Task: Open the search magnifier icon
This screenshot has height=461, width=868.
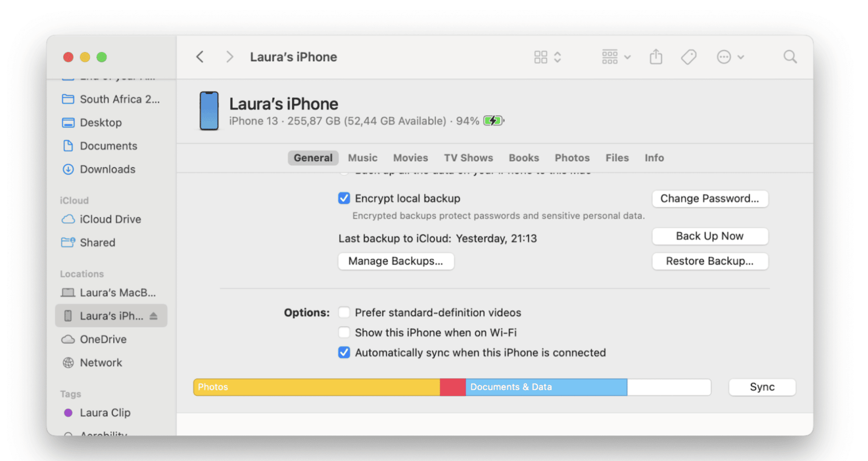Action: [790, 57]
